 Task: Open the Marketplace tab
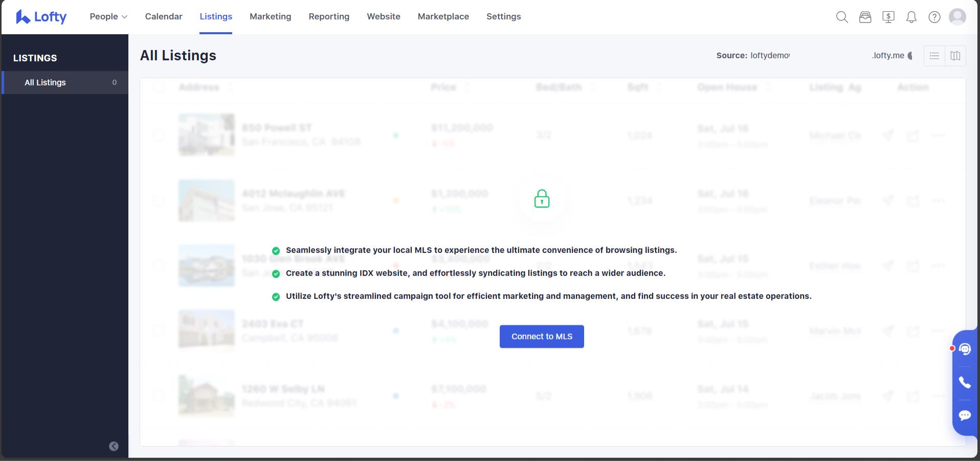[x=443, y=16]
